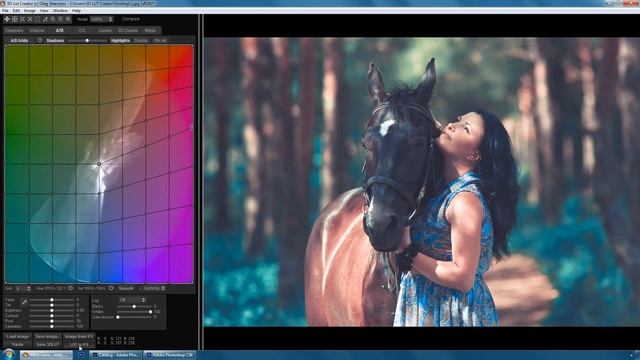Click the small Photoshop icon in taskbar

pos(81,355)
